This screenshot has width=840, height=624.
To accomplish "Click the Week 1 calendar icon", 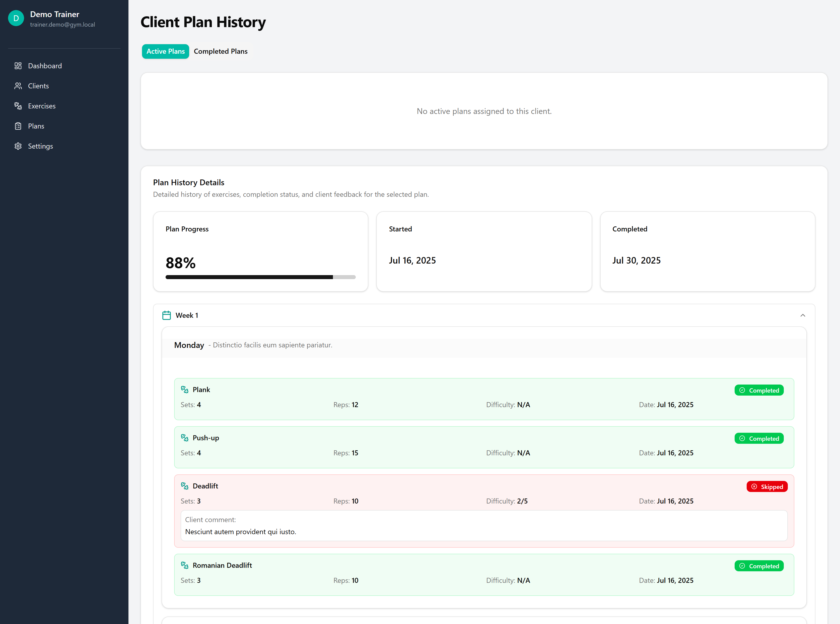I will tap(167, 316).
